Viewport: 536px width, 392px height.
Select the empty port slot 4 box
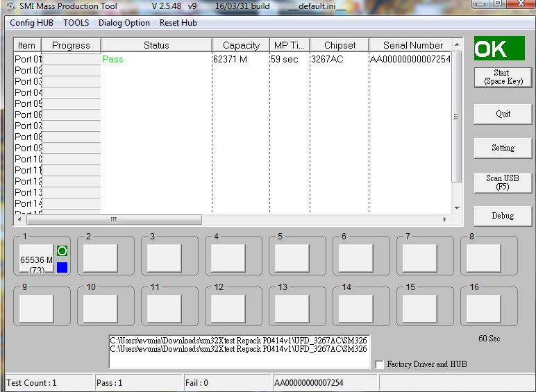click(228, 258)
